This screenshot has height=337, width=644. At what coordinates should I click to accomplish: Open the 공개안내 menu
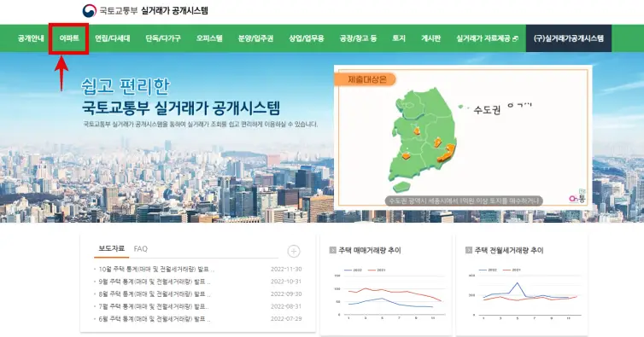[x=31, y=38]
